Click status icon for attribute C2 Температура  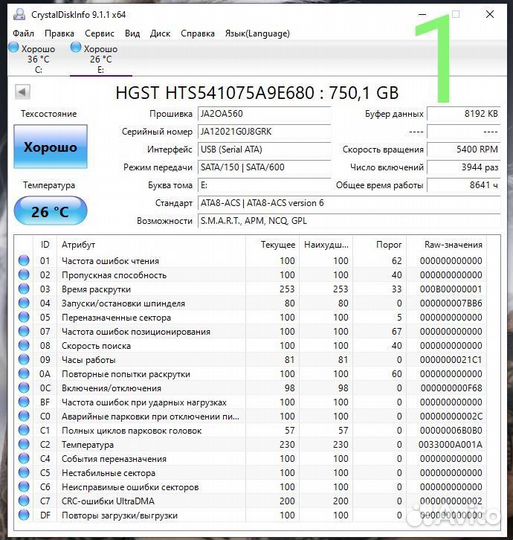click(24, 444)
